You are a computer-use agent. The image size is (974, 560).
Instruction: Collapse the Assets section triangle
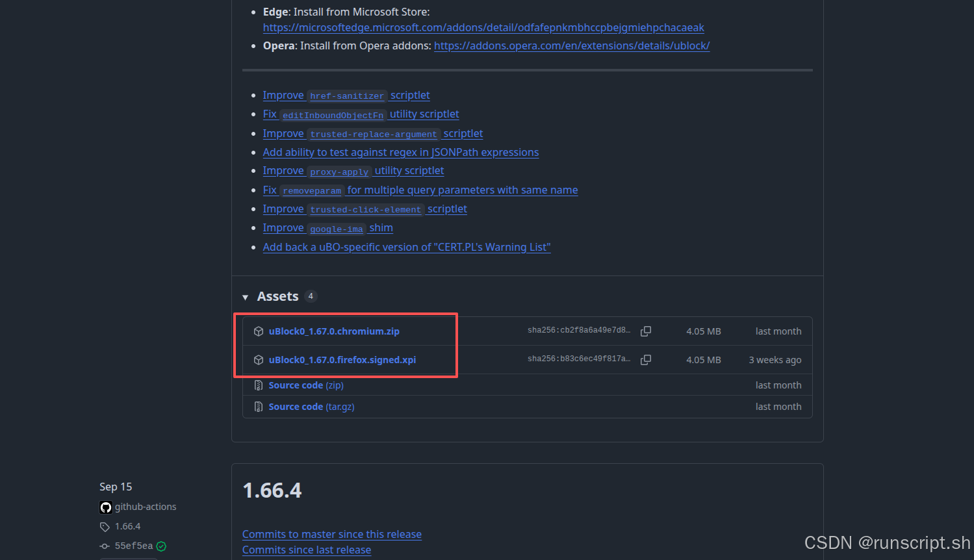pos(246,297)
